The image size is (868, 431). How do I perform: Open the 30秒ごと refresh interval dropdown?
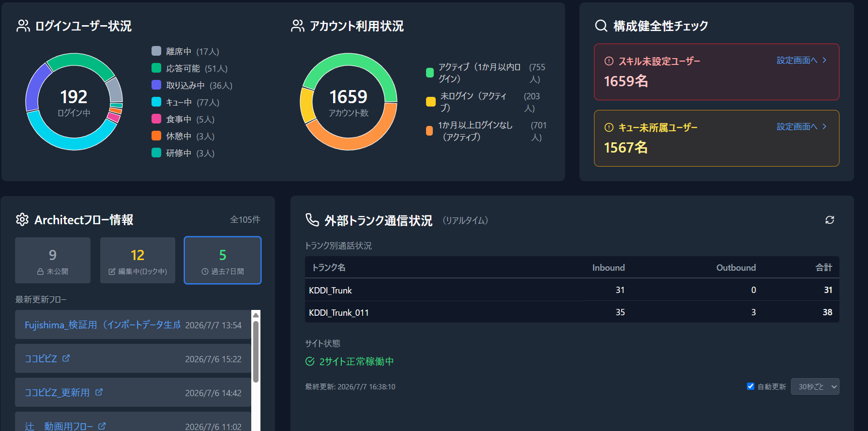815,386
